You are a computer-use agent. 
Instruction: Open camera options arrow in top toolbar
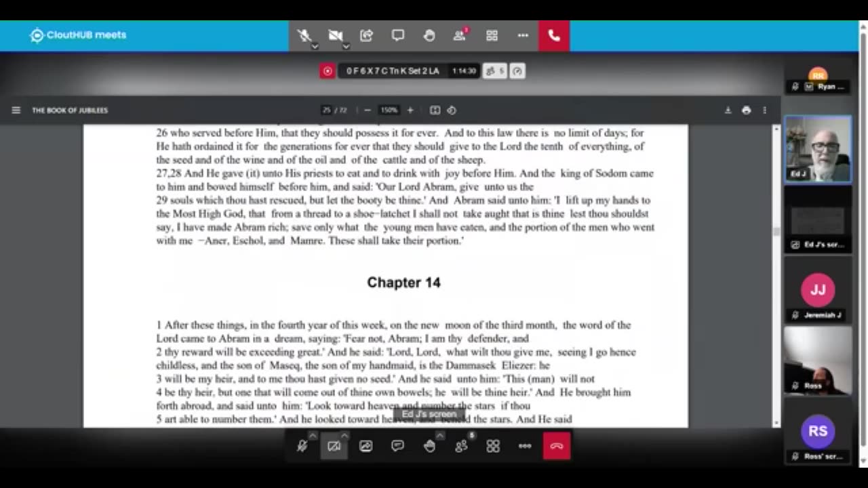coord(346,47)
